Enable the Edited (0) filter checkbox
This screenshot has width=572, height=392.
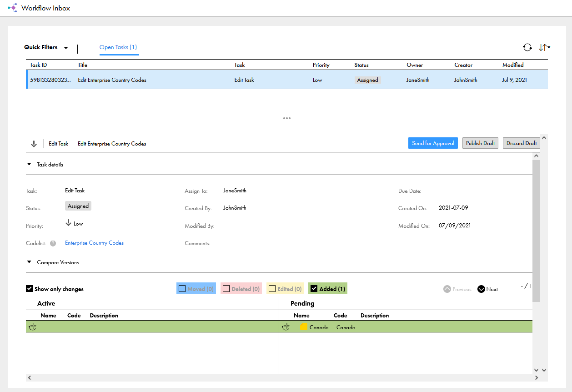[272, 288]
